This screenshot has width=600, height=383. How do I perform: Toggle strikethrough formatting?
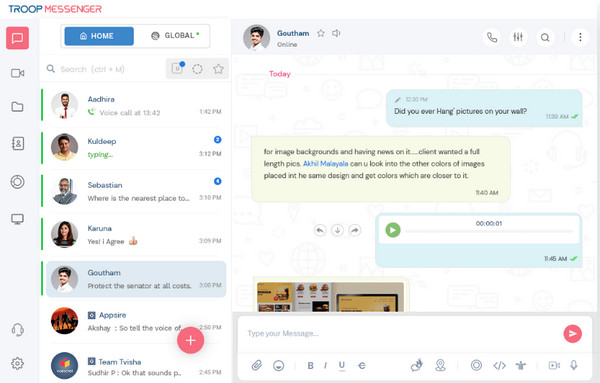click(362, 366)
